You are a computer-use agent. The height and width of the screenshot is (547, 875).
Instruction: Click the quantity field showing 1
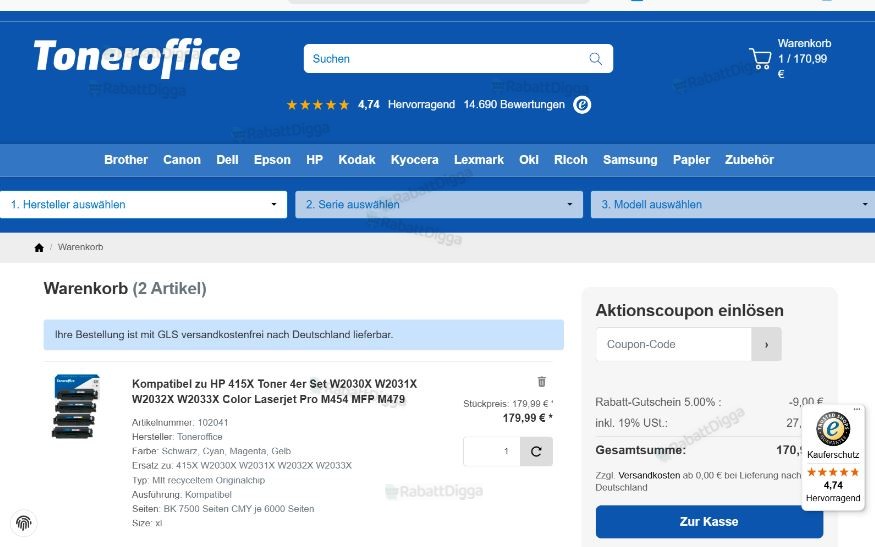click(492, 451)
